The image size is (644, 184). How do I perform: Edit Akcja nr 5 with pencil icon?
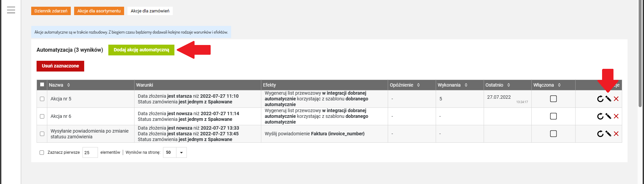[608, 98]
